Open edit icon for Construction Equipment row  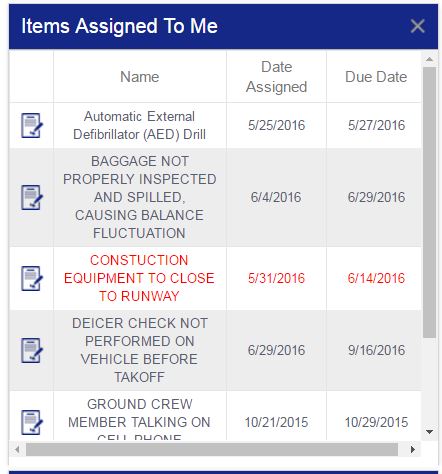(32, 278)
